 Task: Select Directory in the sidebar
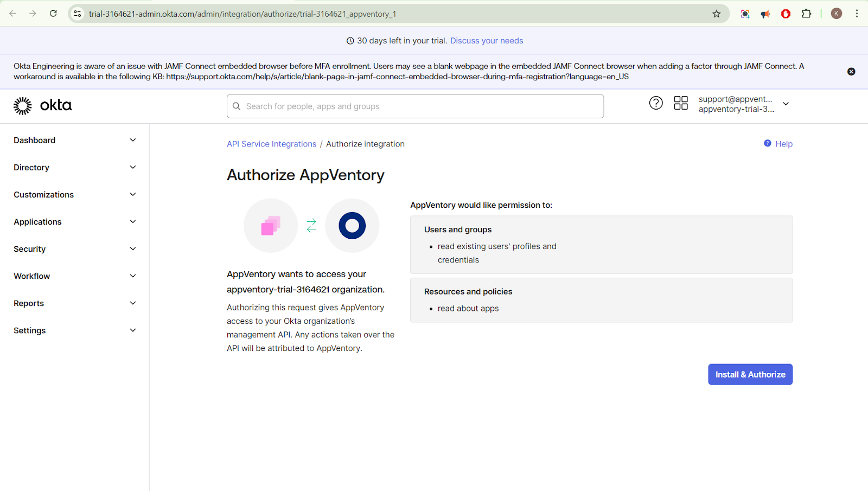31,167
